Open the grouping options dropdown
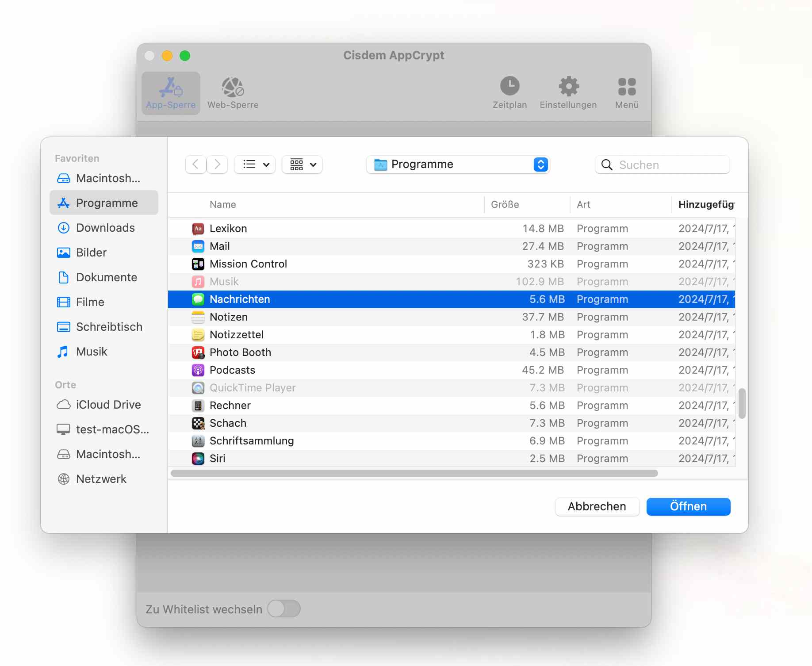 click(302, 164)
